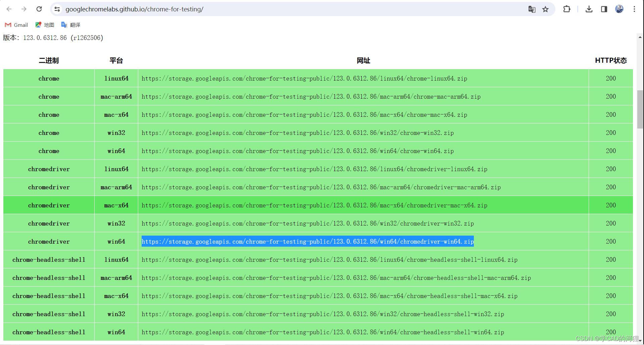Open the Gmail bookmark

tap(16, 24)
